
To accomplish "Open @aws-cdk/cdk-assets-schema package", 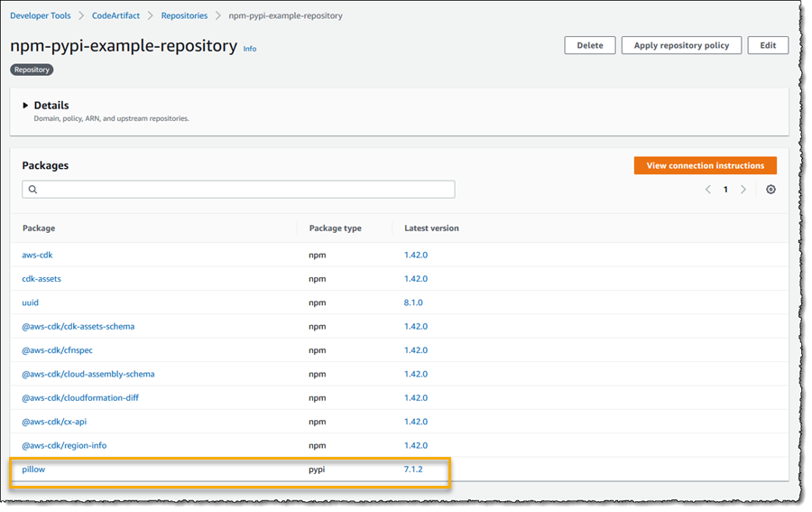I will click(78, 327).
